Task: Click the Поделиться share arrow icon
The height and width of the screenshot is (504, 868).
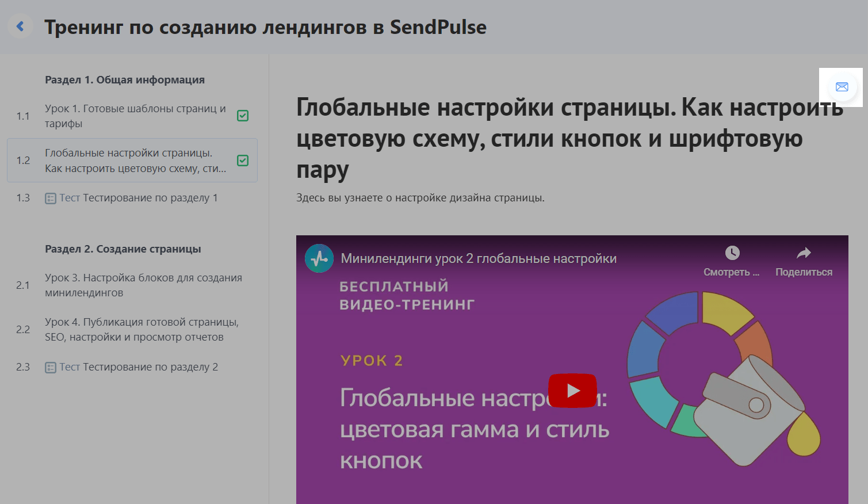Action: [804, 253]
